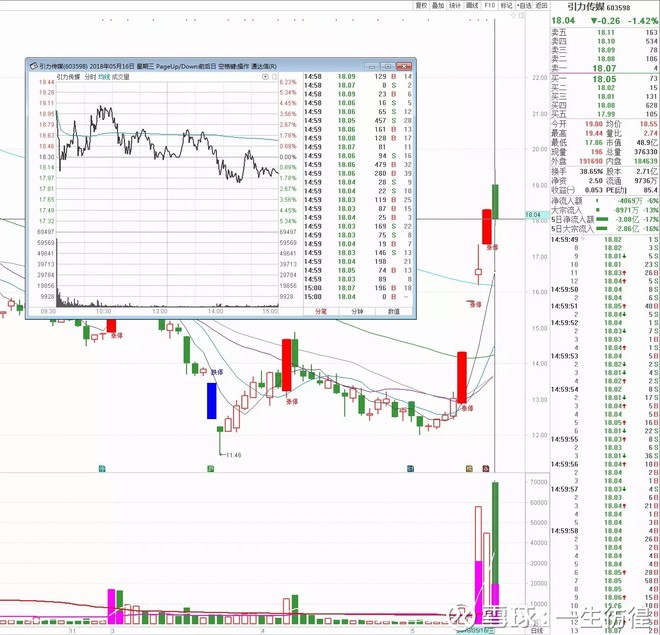The height and width of the screenshot is (635, 660).
Task: Maximize the intraday popup window
Action: (x=388, y=66)
